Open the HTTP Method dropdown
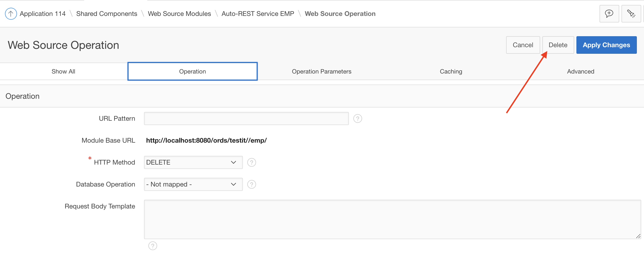 193,162
